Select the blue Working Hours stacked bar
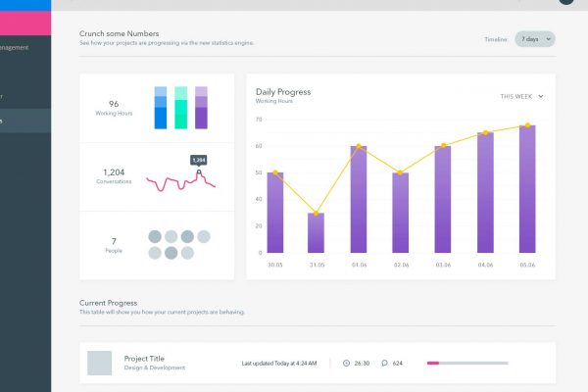Viewport: 588px width, 392px height. (161, 108)
